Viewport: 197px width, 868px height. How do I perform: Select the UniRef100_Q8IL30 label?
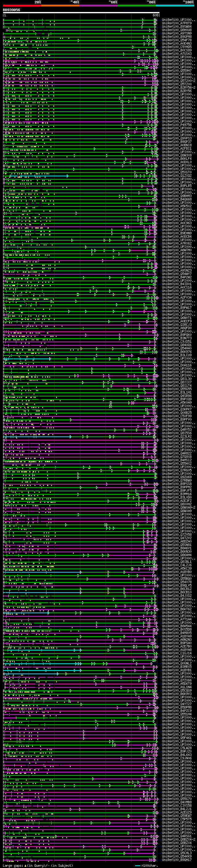tap(177, 379)
